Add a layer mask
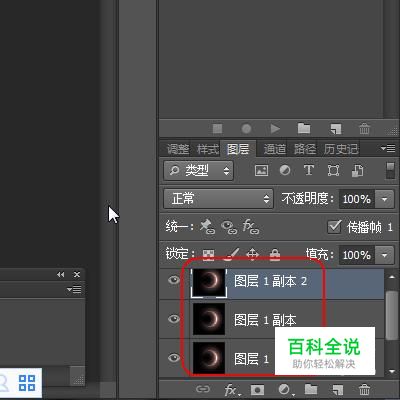The image size is (400, 400). click(x=257, y=389)
